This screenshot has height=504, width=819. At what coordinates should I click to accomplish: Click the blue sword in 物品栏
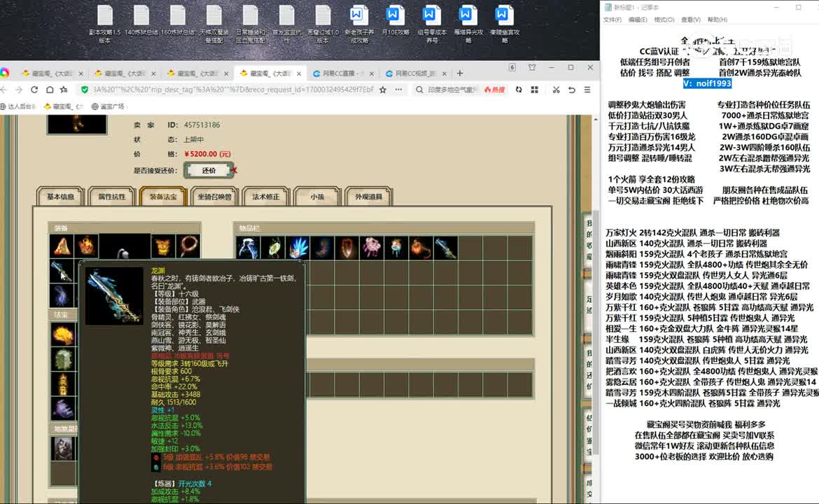coord(445,248)
